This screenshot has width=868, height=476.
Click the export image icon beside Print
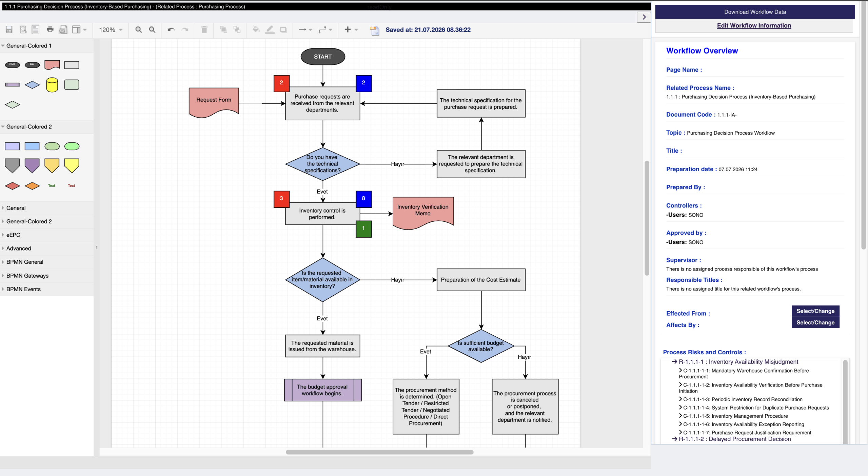coord(63,30)
